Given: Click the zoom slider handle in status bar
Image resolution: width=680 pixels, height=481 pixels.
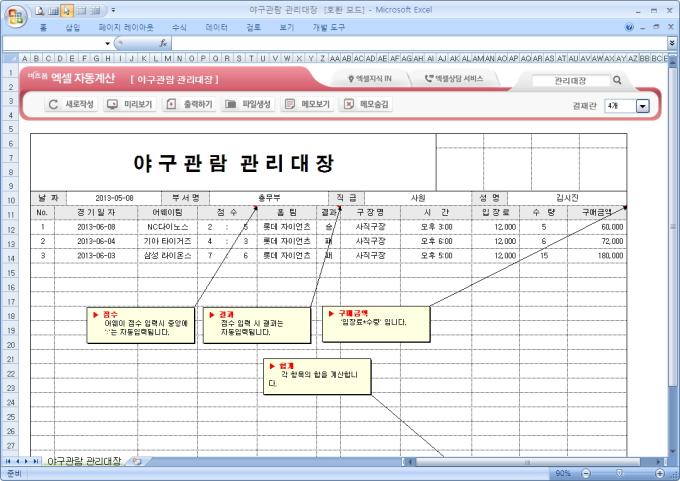Looking at the screenshot, I should coord(620,473).
